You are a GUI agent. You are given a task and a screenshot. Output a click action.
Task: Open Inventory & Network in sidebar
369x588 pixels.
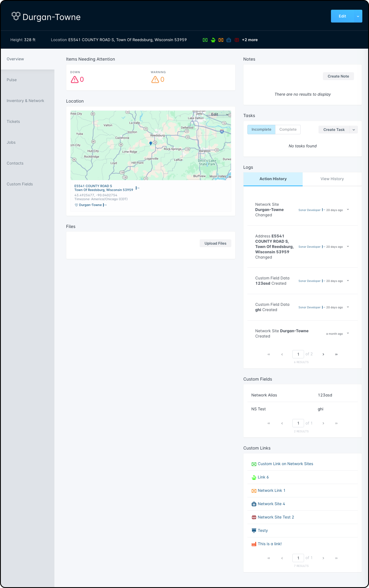coord(25,101)
